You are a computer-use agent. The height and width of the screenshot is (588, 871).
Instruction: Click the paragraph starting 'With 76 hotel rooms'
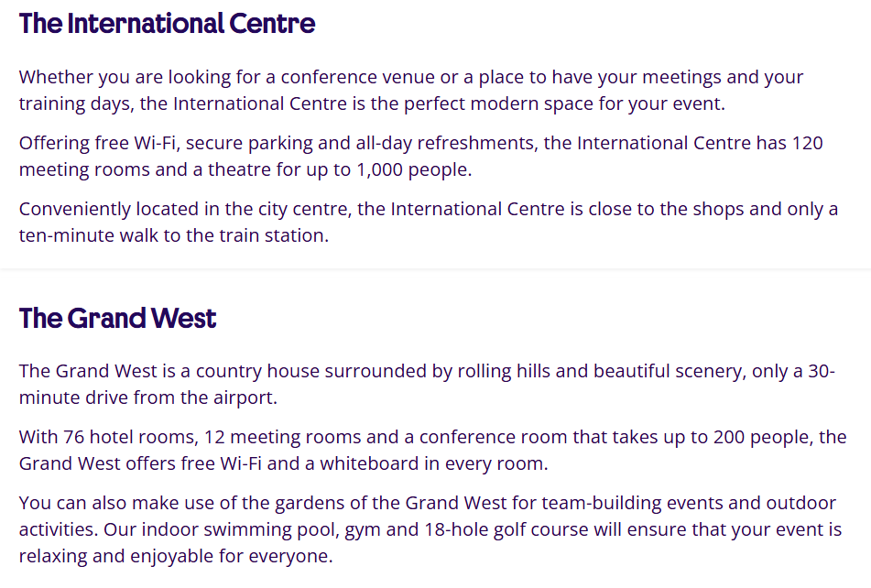click(x=432, y=450)
